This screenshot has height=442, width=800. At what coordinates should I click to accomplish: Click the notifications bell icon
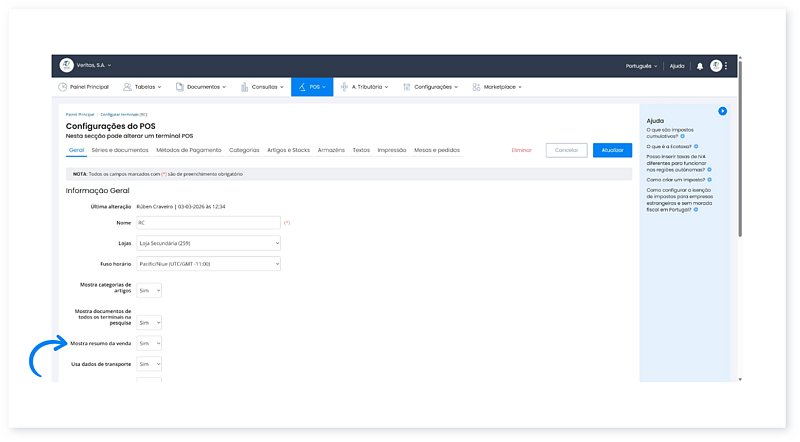(700, 66)
